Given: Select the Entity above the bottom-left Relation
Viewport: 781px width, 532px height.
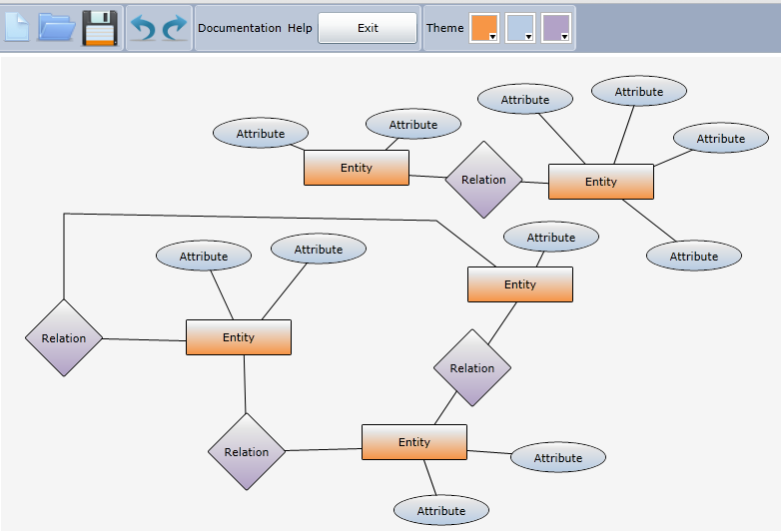Looking at the screenshot, I should [x=239, y=337].
